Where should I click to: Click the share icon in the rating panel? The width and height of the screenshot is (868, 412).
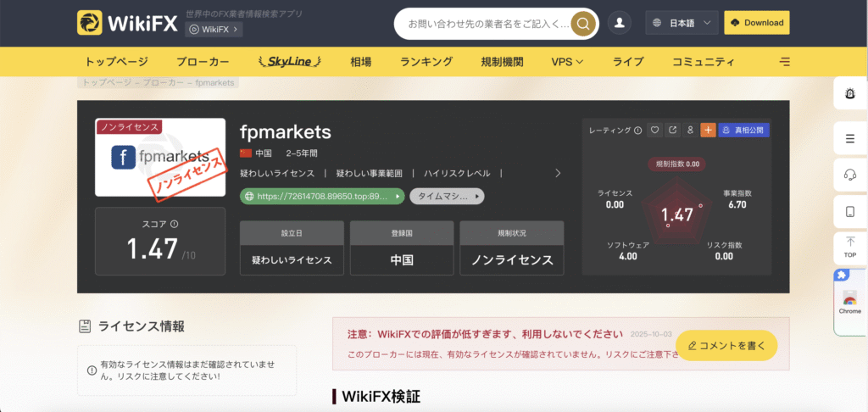pos(672,131)
